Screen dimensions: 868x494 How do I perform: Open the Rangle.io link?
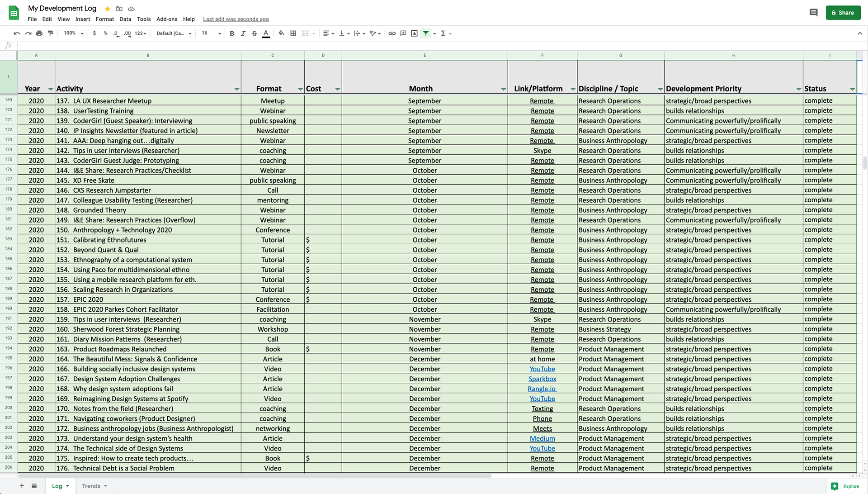(542, 389)
